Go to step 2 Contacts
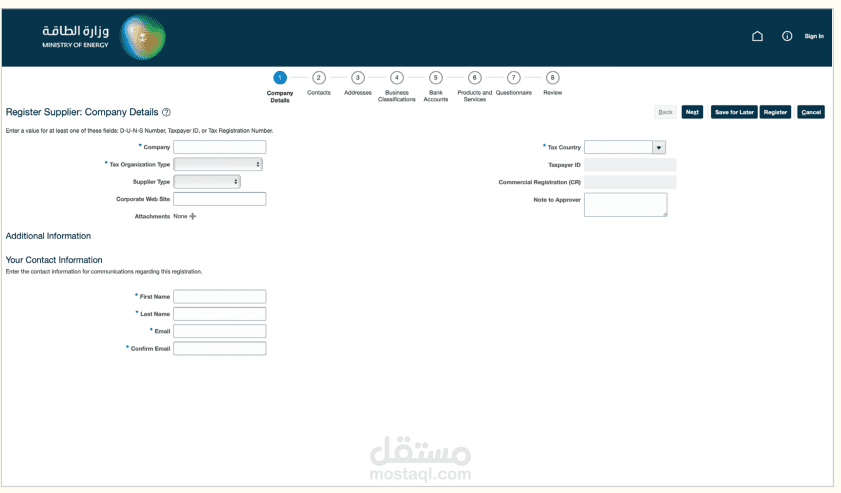This screenshot has width=841, height=493. point(319,78)
